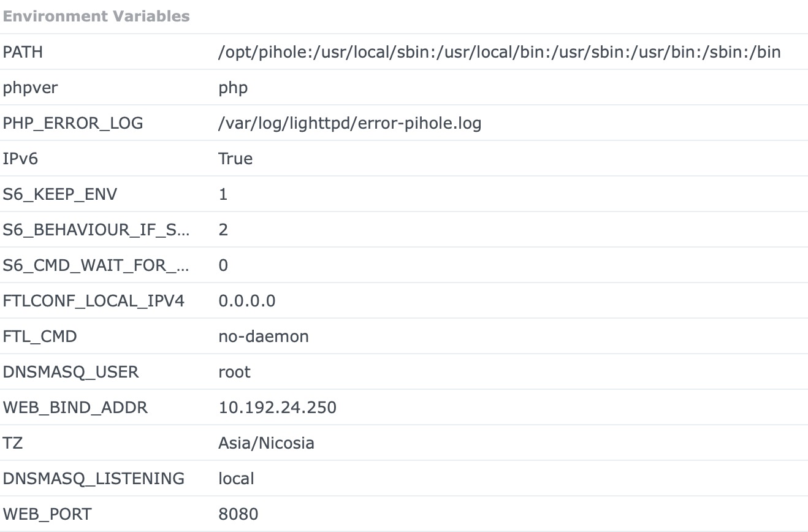Select the True value for IPv6
Image resolution: width=808 pixels, height=532 pixels.
click(x=235, y=159)
